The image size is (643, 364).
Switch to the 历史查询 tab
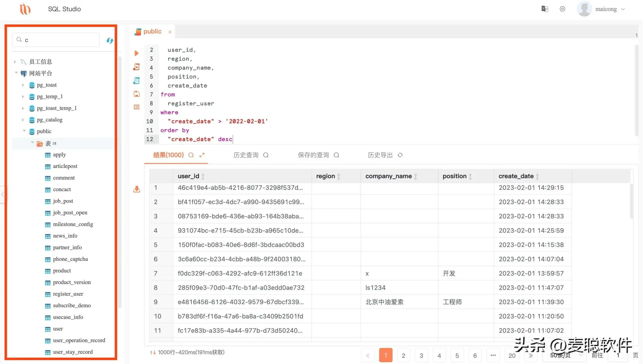[x=246, y=155]
